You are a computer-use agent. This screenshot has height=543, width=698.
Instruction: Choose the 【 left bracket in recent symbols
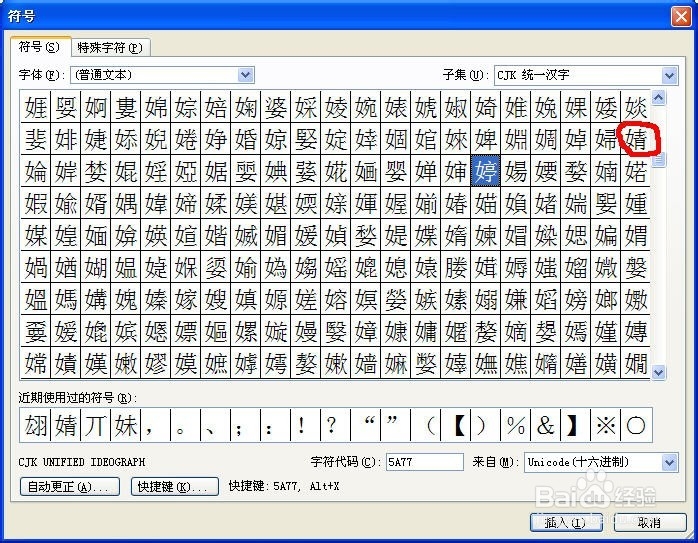click(x=456, y=425)
